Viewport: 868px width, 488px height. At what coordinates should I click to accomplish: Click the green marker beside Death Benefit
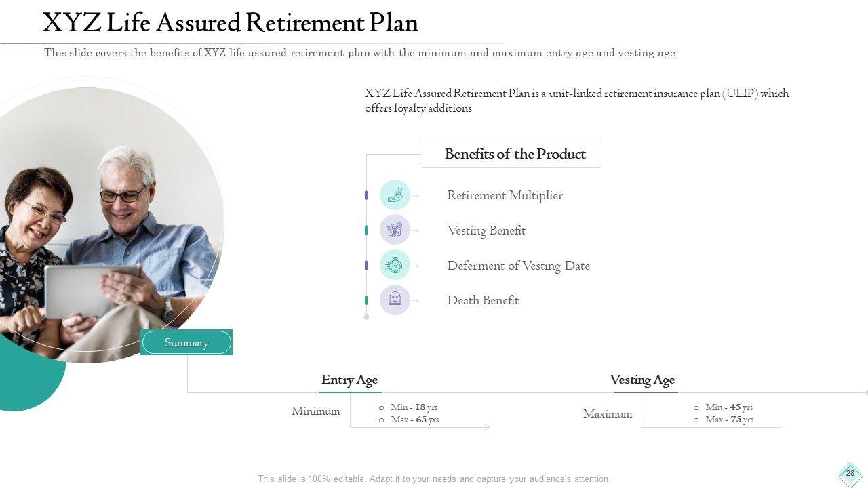pos(366,300)
